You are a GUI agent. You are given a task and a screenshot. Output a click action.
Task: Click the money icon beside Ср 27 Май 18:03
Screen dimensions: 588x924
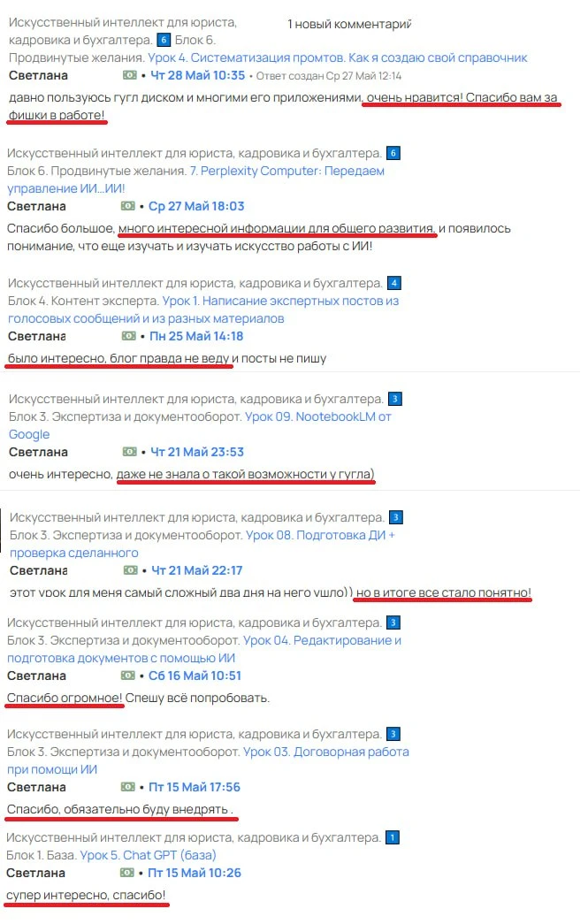[128, 206]
